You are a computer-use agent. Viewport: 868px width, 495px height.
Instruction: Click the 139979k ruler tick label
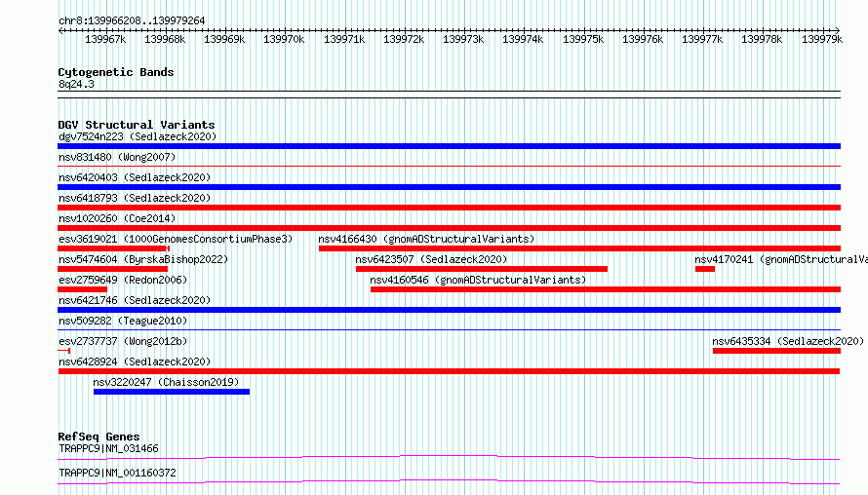[822, 40]
